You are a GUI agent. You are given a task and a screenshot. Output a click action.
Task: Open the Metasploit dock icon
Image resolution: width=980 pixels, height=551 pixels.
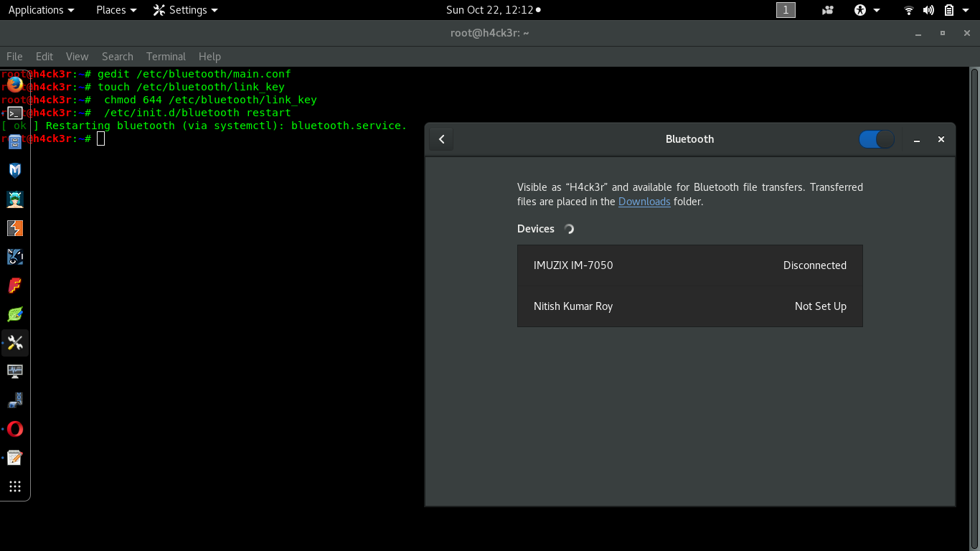(x=14, y=170)
